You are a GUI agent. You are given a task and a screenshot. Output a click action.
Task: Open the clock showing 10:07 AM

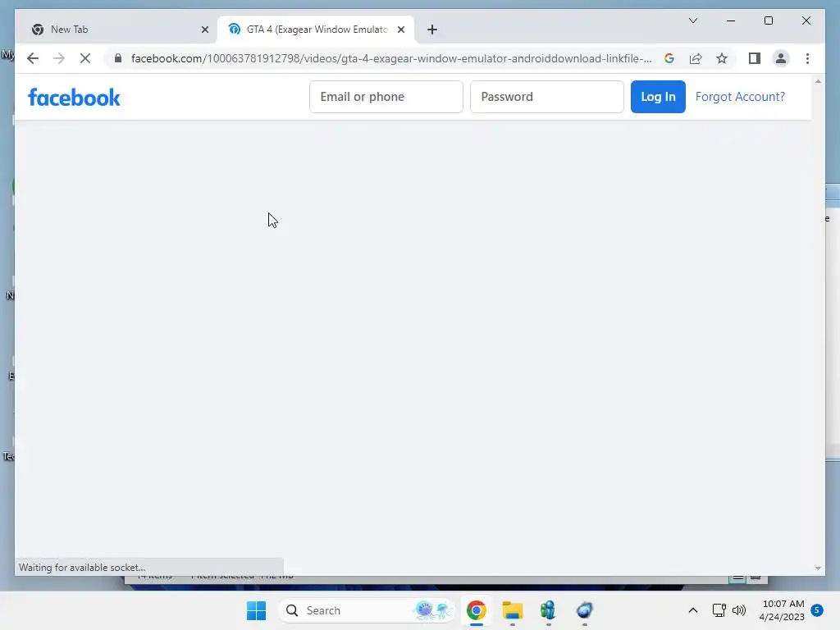[782, 610]
